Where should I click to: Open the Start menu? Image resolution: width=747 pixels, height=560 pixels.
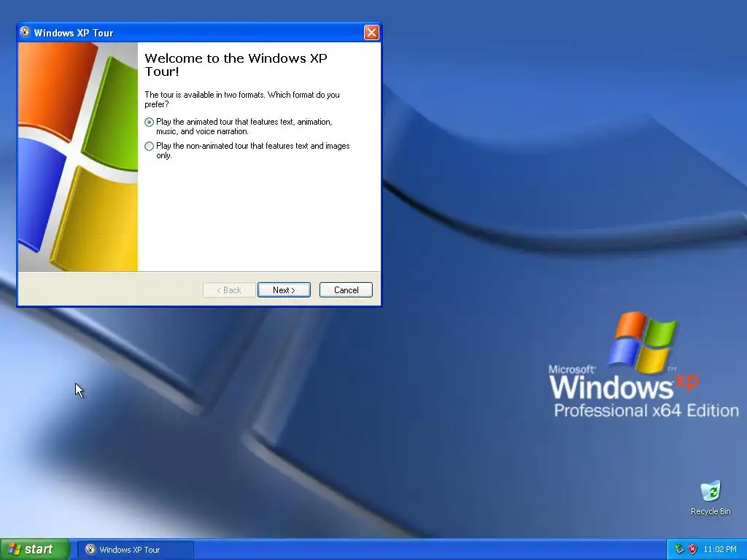click(x=35, y=550)
